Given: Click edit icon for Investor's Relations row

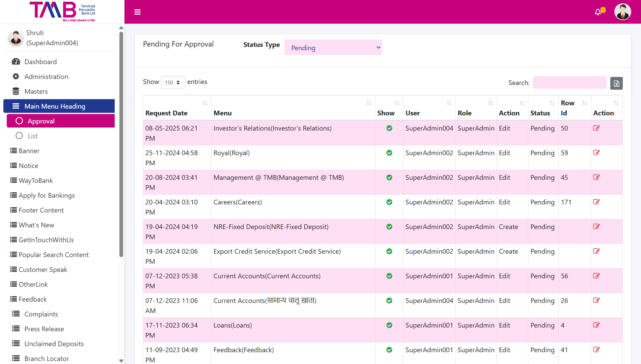Looking at the screenshot, I should coord(596,128).
